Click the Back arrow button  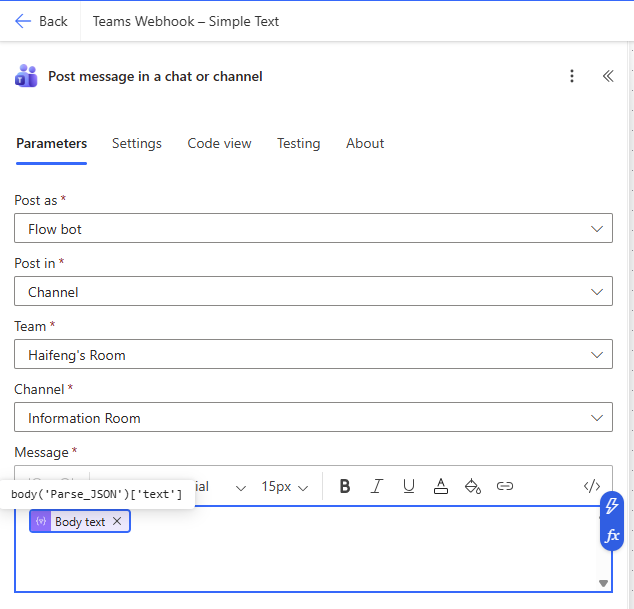pos(40,21)
